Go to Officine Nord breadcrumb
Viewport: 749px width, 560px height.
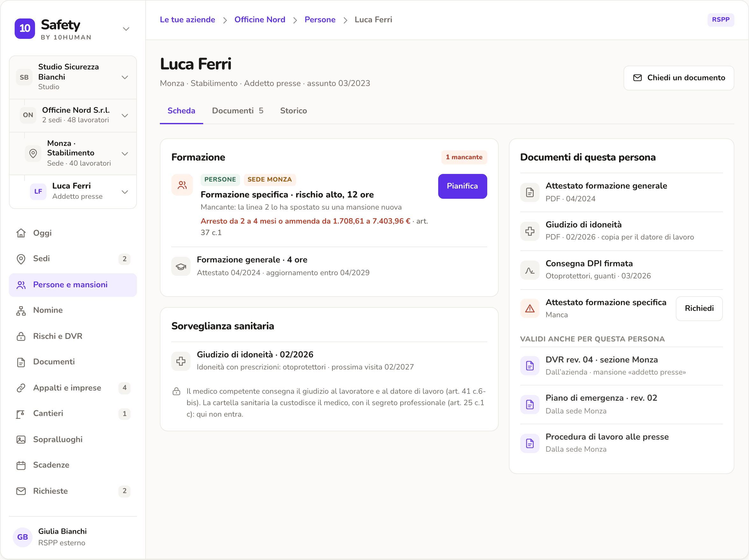coord(260,20)
